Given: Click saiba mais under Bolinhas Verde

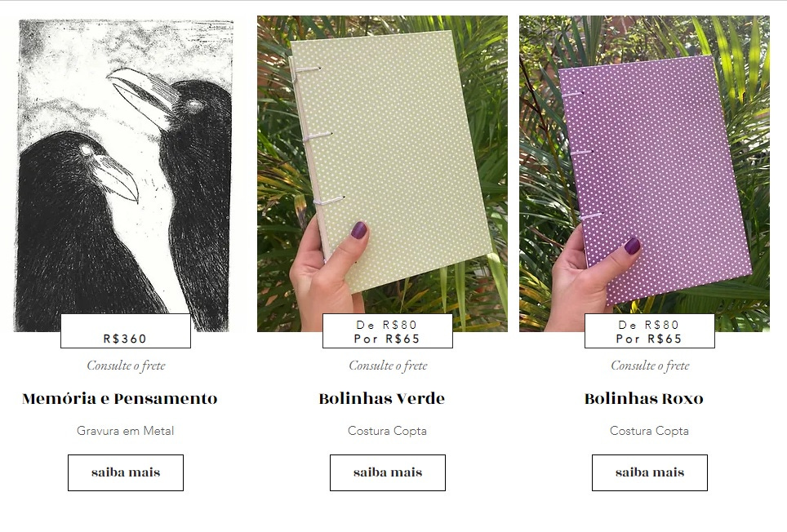Looking at the screenshot, I should [388, 472].
